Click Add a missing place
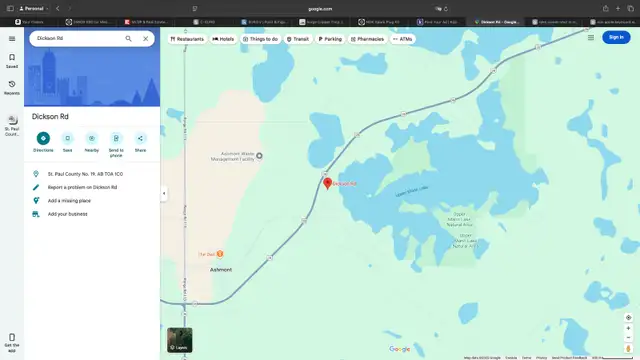The image size is (640, 360). coord(69,201)
